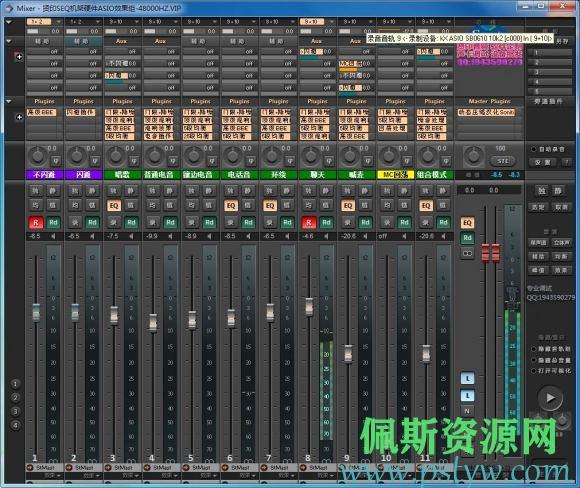Select the 打开可视化 radio option
The height and width of the screenshot is (488, 580).
point(534,370)
